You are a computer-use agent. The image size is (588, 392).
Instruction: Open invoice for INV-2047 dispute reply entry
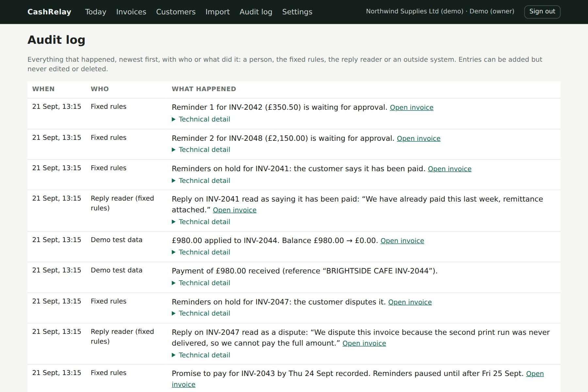(x=364, y=343)
